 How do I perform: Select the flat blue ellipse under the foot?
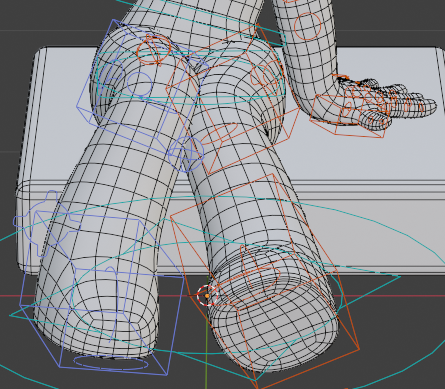(x=111, y=362)
